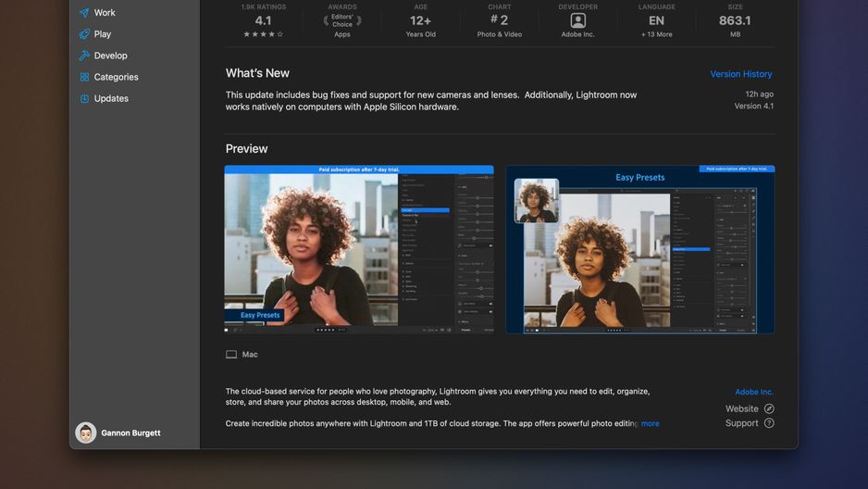Click the Mac device icon below previews
The width and height of the screenshot is (868, 489).
[x=231, y=355]
